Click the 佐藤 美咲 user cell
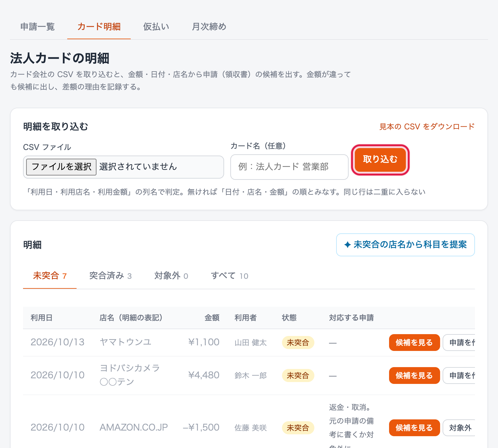The height and width of the screenshot is (448, 498). (x=251, y=428)
